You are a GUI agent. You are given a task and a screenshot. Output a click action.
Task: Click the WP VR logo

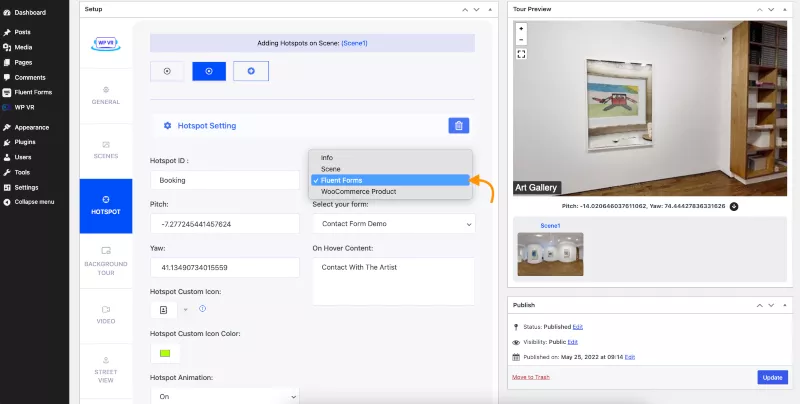[x=106, y=44]
